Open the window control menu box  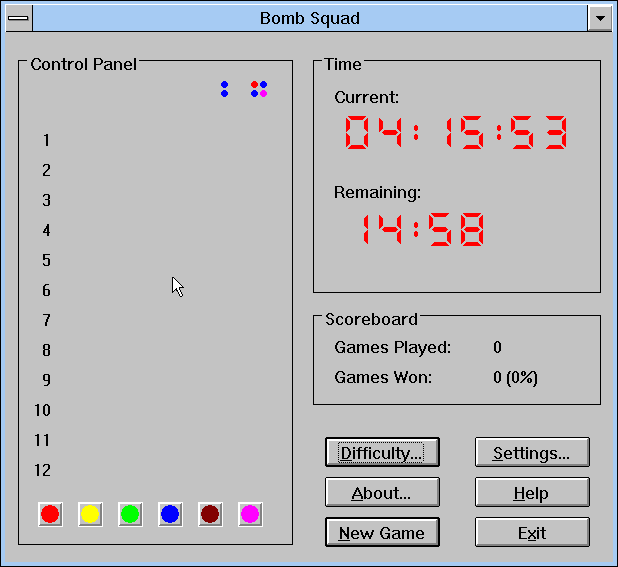click(18, 18)
